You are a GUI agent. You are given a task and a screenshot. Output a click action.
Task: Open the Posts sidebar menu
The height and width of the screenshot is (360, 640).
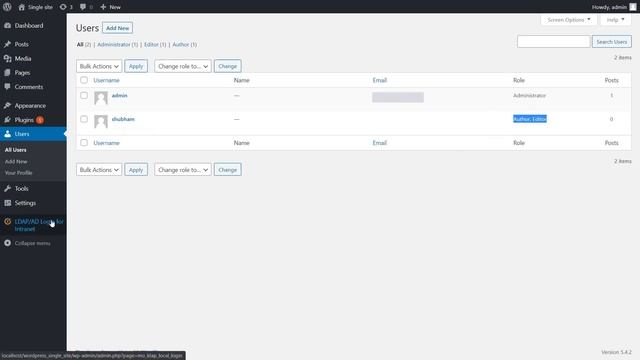point(21,44)
